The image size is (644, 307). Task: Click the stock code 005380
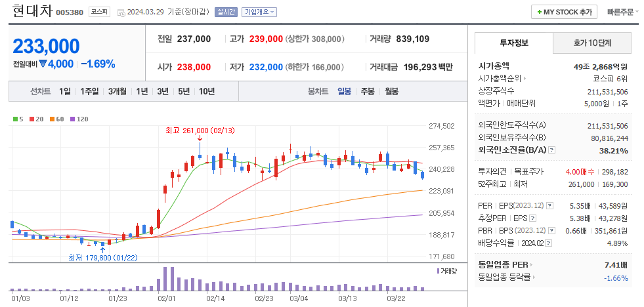[x=70, y=12]
